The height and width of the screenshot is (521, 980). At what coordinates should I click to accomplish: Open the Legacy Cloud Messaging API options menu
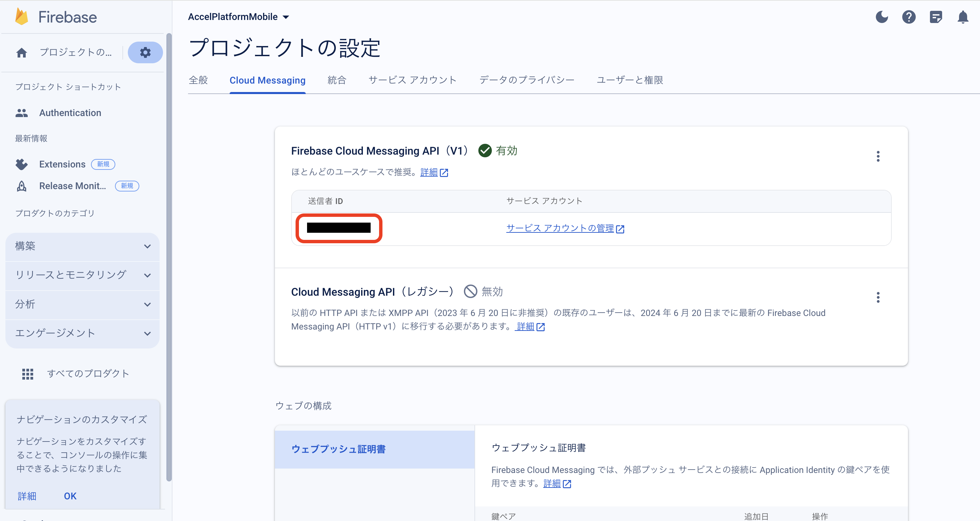(x=878, y=297)
